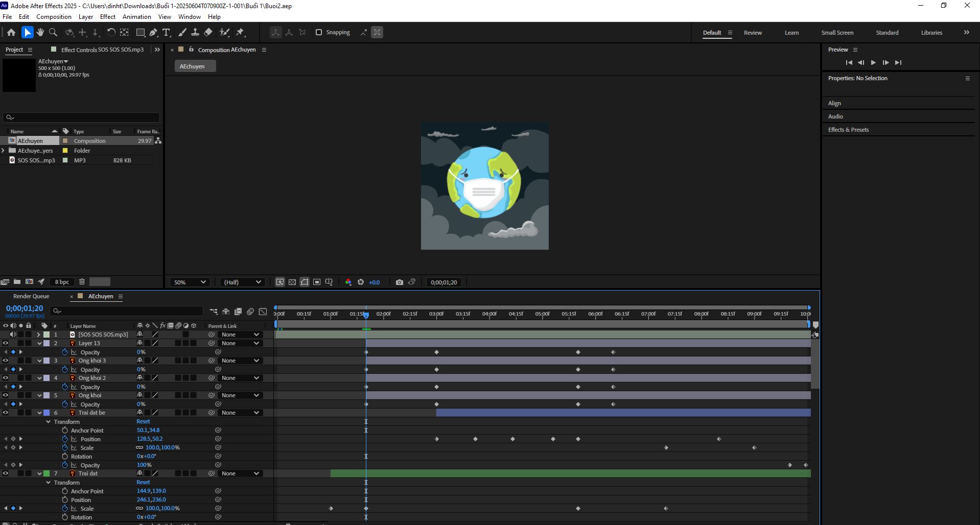980x525 pixels.
Task: Click the Show Channel color icon
Action: click(348, 282)
